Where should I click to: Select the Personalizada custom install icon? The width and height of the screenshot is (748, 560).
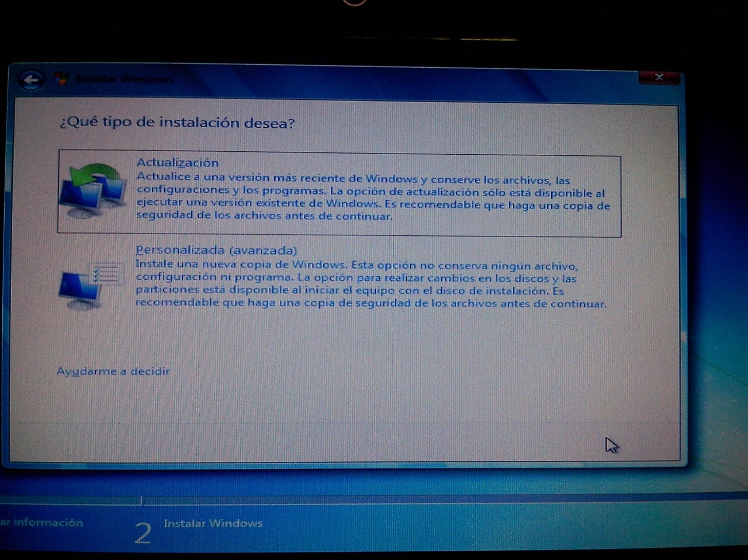point(91,285)
